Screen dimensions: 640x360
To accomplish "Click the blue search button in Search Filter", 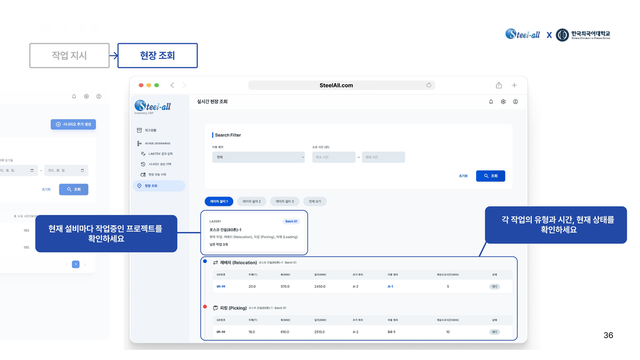I will click(x=490, y=176).
